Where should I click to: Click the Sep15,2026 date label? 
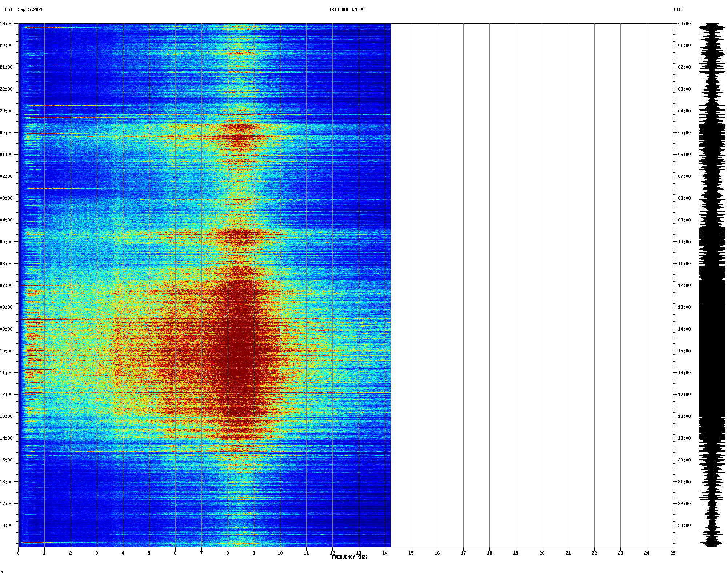coord(31,9)
